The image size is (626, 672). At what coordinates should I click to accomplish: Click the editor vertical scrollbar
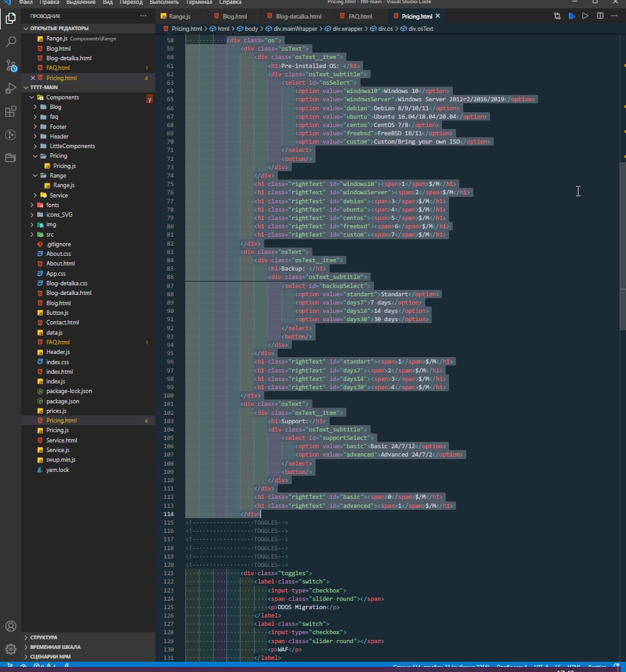point(623,246)
